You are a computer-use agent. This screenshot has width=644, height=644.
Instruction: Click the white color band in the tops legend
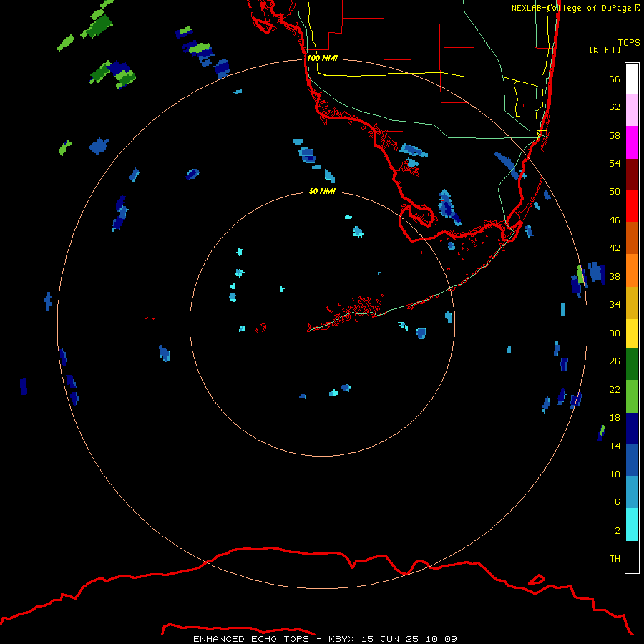(x=632, y=79)
